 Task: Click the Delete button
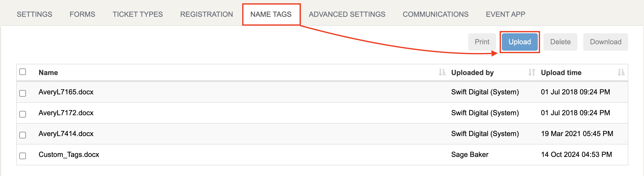[x=560, y=42]
